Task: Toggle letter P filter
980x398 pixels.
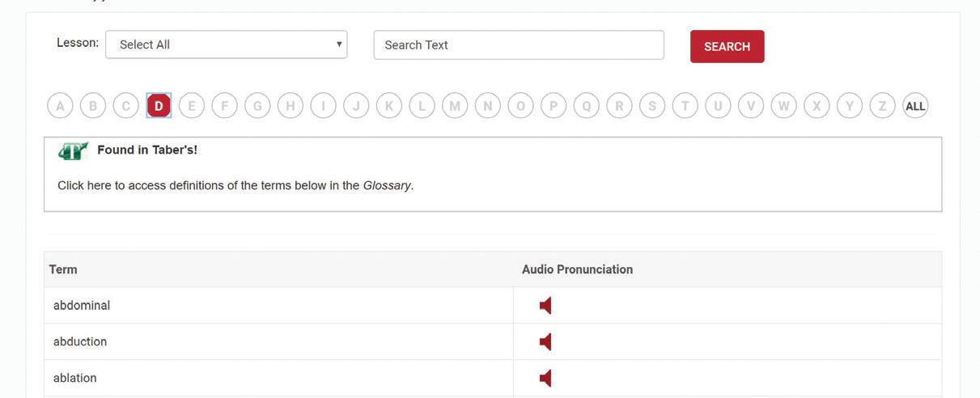Action: 554,106
